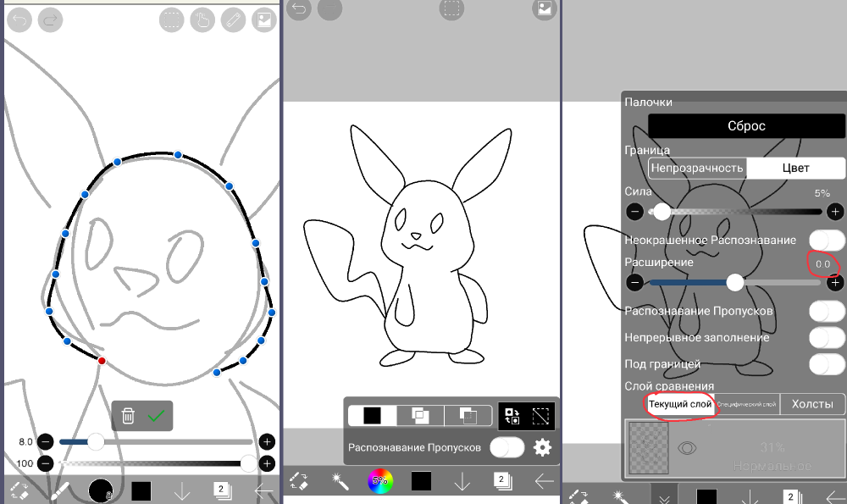Undo in the middle panel top bar

click(299, 8)
